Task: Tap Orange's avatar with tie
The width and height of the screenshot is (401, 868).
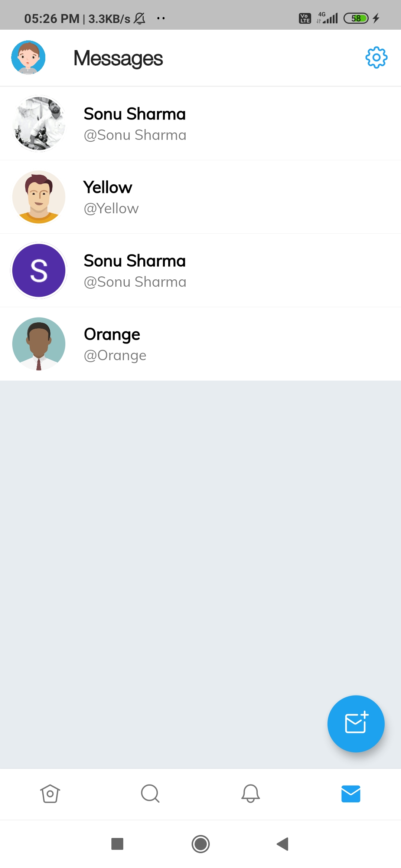Action: pos(39,344)
